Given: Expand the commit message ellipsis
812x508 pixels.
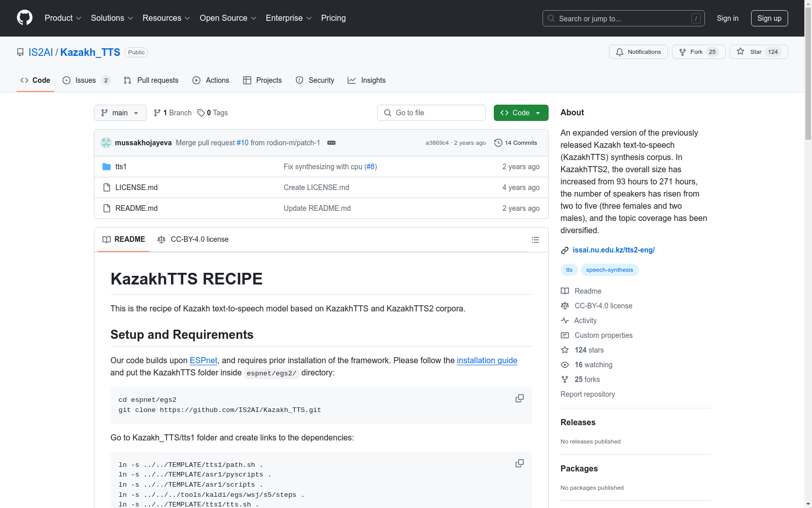Looking at the screenshot, I should [331, 143].
